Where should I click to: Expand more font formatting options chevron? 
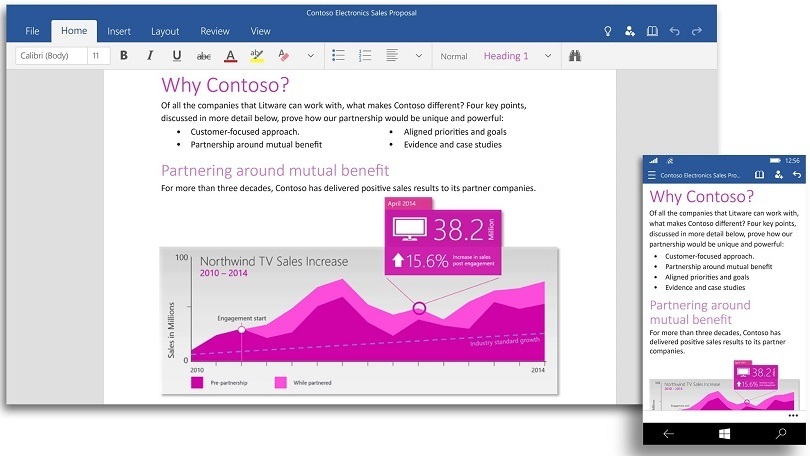pos(310,56)
